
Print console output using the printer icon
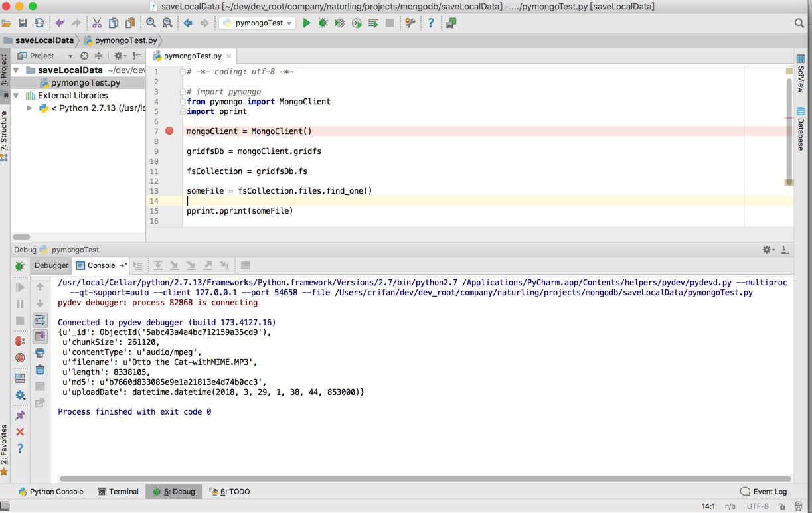point(40,353)
